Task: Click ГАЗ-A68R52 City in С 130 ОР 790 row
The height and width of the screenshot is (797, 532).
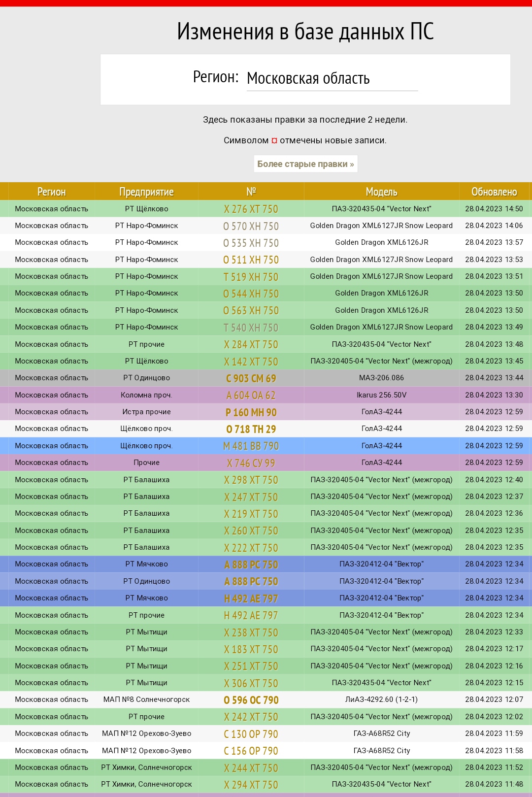Action: pos(381,733)
